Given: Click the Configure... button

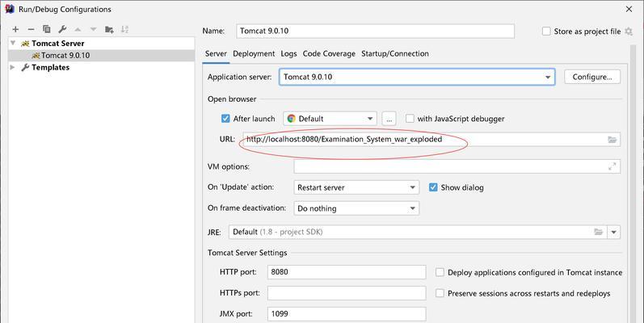Looking at the screenshot, I should coord(592,77).
